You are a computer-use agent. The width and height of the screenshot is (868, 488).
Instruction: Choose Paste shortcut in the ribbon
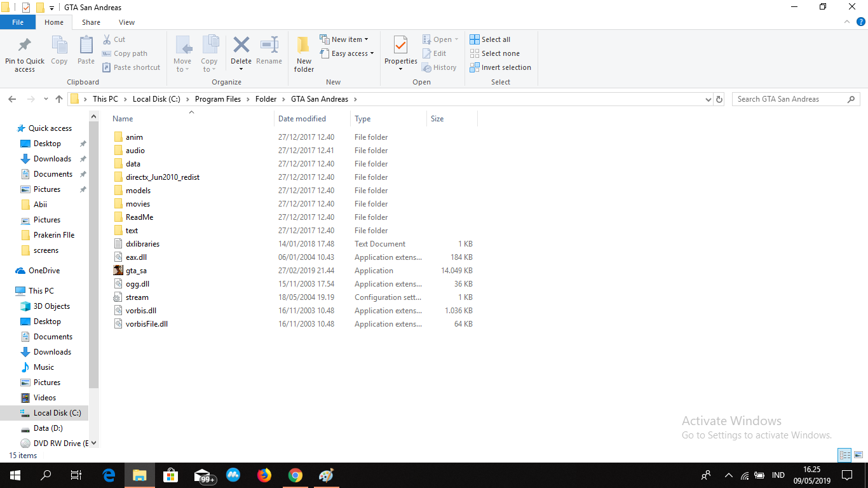pos(132,67)
